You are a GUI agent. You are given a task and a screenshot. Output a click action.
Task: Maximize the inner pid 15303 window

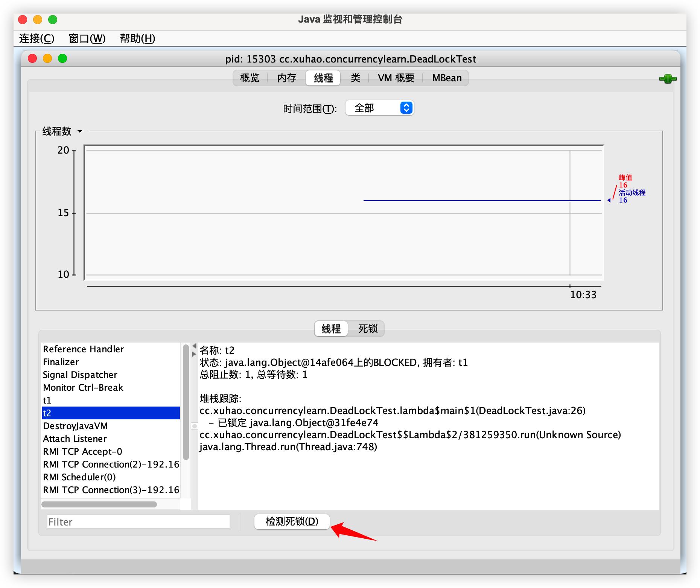[62, 58]
